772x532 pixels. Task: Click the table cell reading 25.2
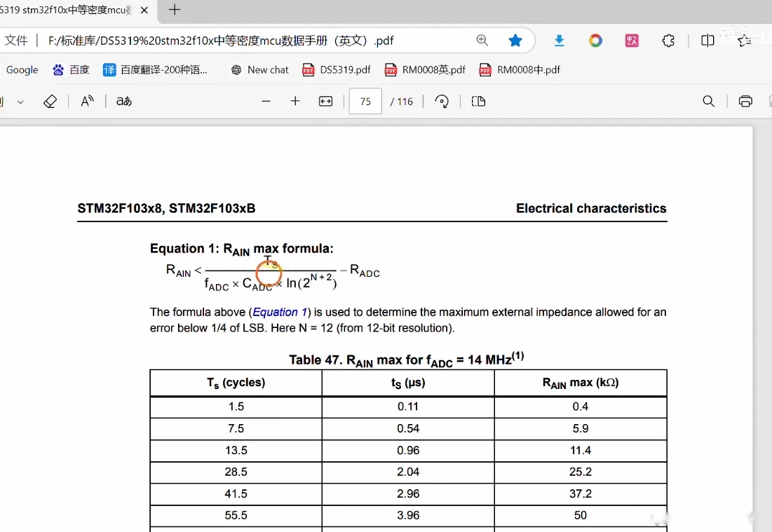pyautogui.click(x=581, y=472)
